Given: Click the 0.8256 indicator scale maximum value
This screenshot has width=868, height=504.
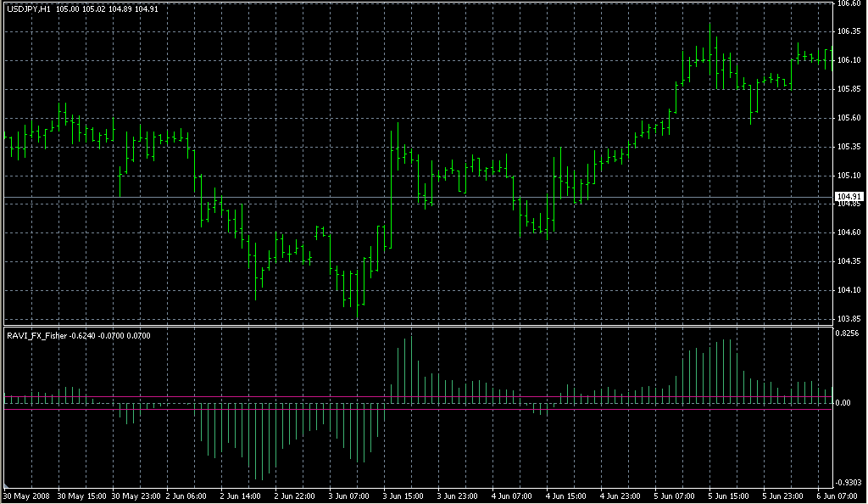Looking at the screenshot, I should coord(849,334).
